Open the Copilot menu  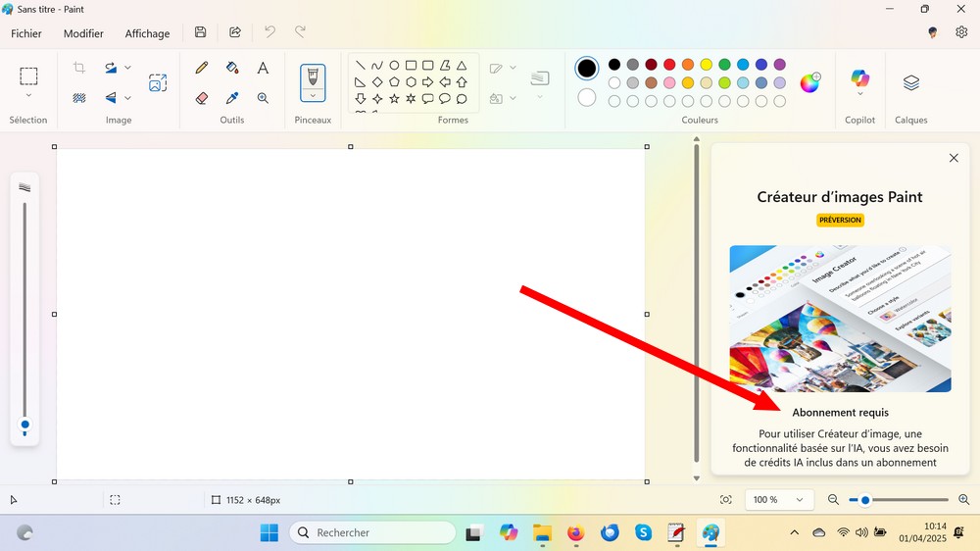tap(860, 83)
